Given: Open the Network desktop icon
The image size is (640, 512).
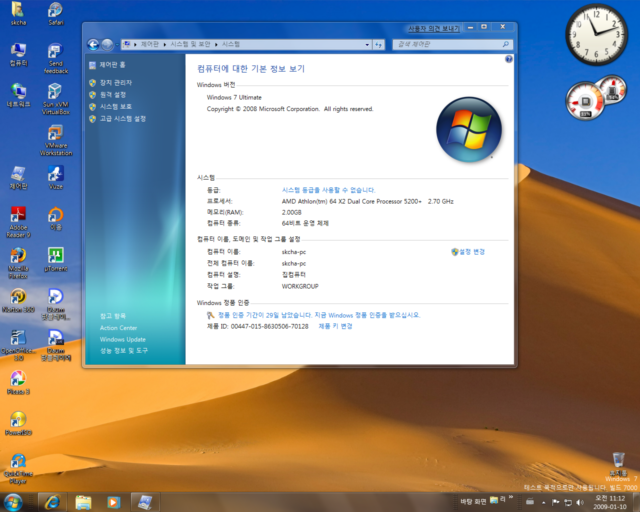Looking at the screenshot, I should point(18,95).
